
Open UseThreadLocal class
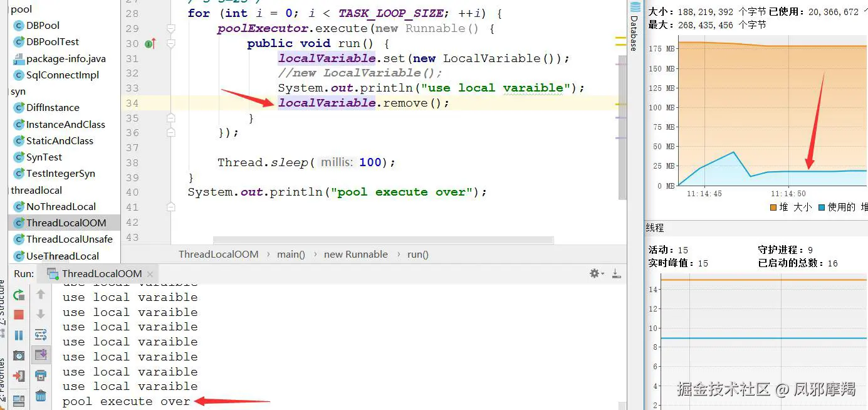coord(63,256)
